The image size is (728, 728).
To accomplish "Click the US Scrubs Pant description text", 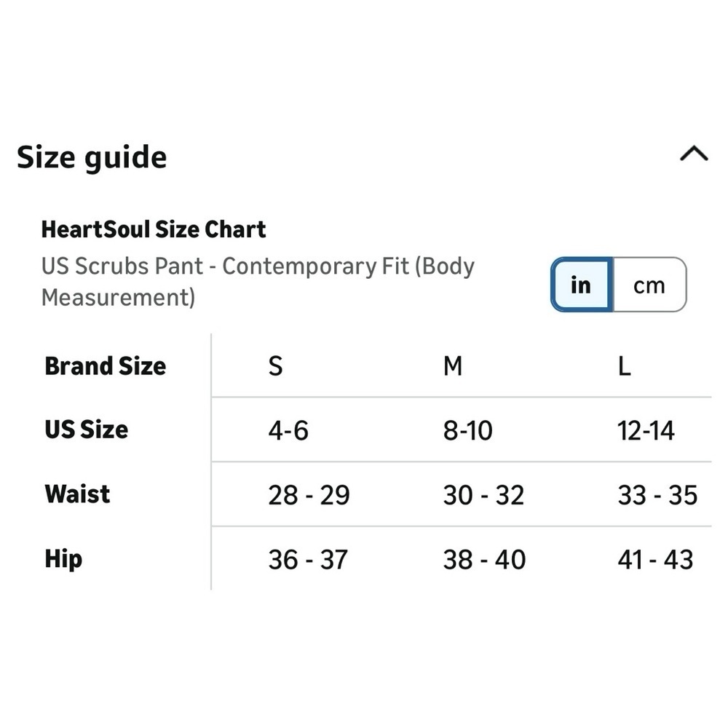I will pyautogui.click(x=258, y=282).
